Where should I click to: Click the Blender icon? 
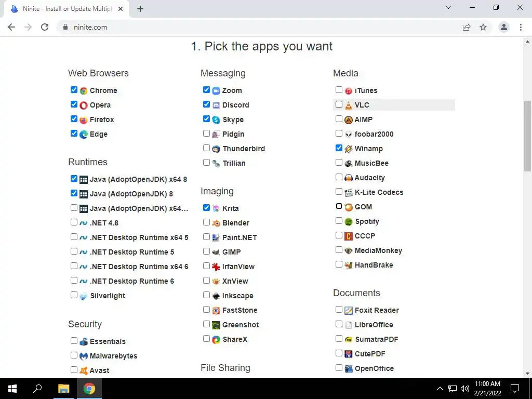pyautogui.click(x=216, y=223)
